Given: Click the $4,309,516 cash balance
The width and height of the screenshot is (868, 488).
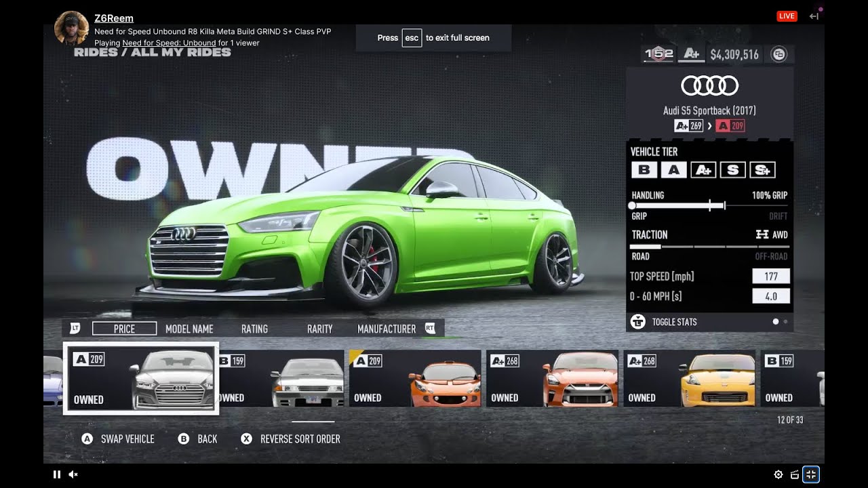Looking at the screenshot, I should 734,54.
